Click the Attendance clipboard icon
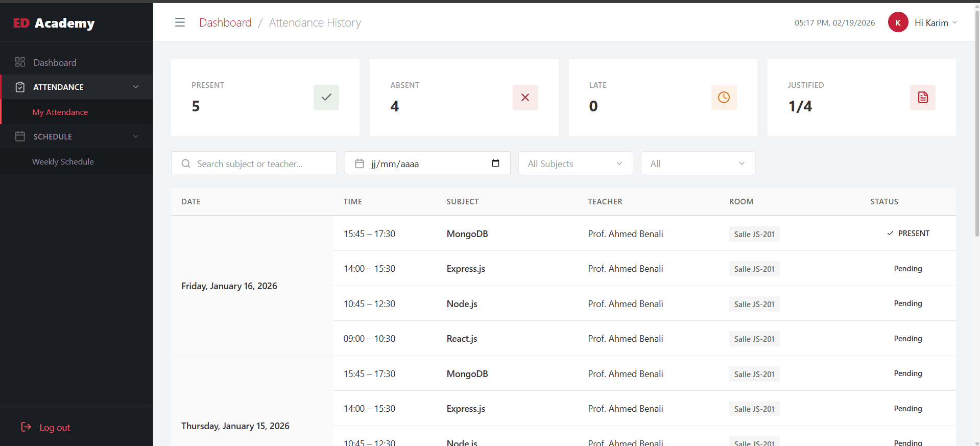The height and width of the screenshot is (446, 980). (20, 87)
